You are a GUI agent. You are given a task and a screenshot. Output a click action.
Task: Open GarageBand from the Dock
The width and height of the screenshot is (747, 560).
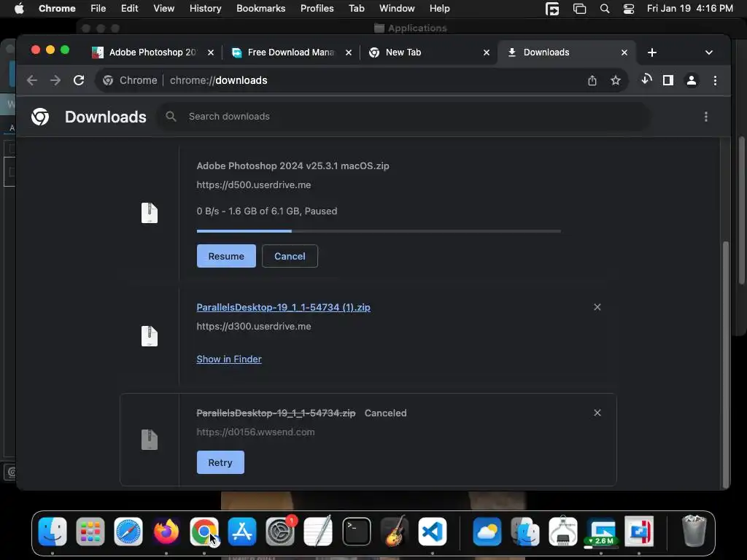tap(395, 532)
